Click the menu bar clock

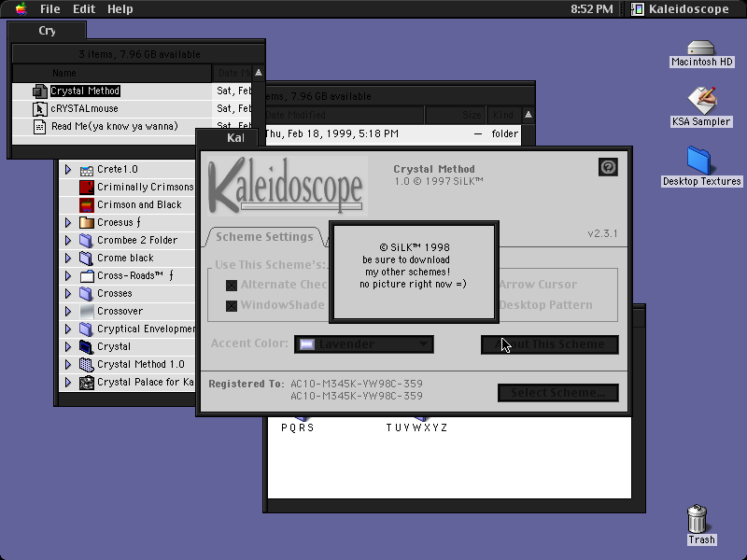click(592, 8)
